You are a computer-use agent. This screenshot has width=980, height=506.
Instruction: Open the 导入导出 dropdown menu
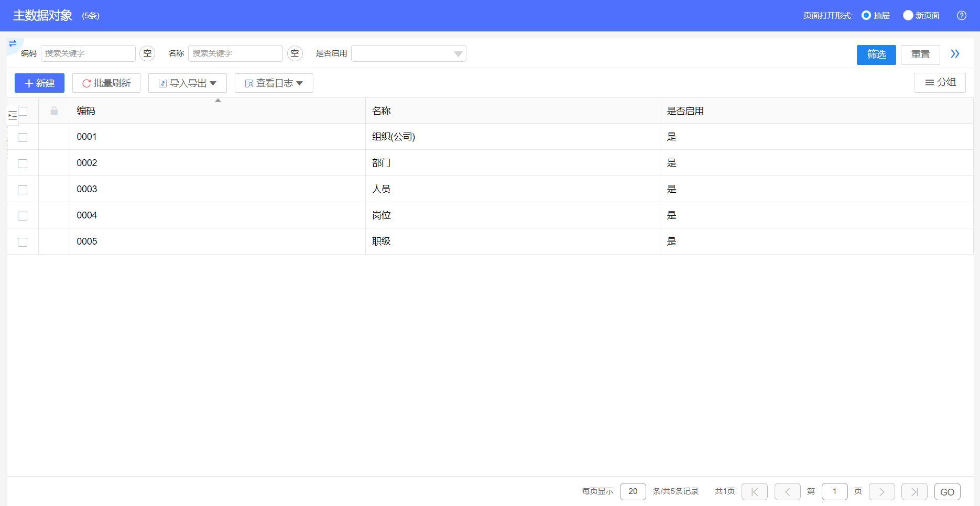pyautogui.click(x=188, y=83)
